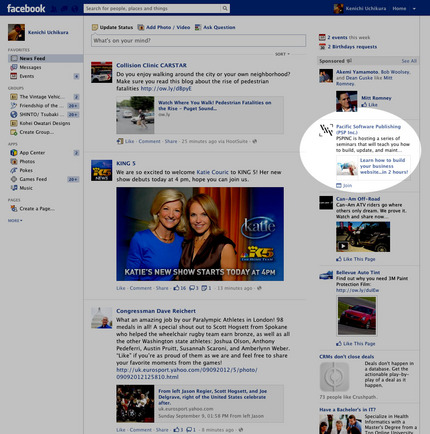Select Update Status tab
430x434 pixels.
click(112, 27)
